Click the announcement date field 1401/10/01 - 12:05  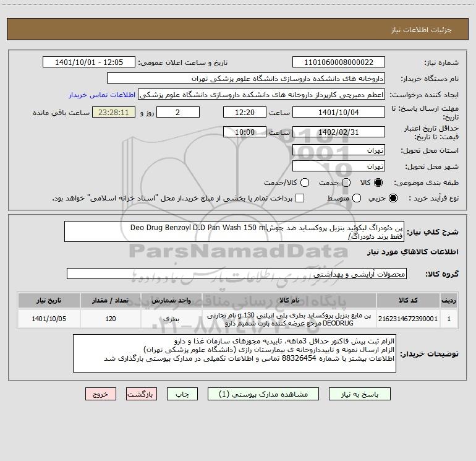(89, 62)
